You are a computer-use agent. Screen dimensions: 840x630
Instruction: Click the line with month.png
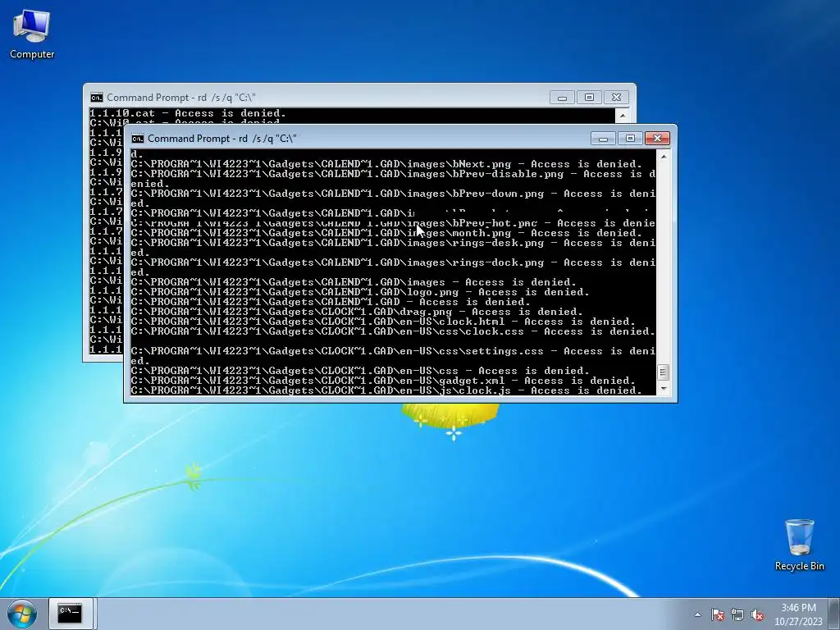tap(386, 233)
